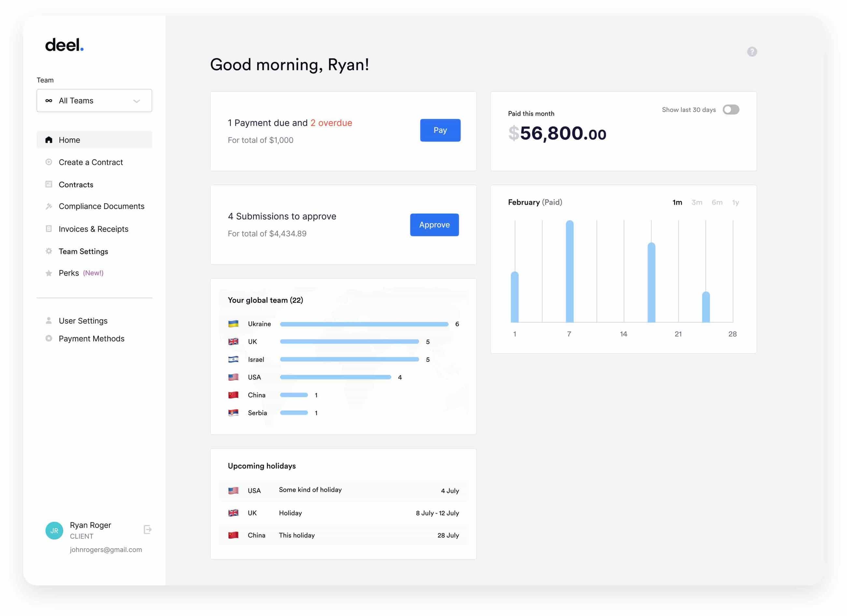Open Team Settings via the gear icon
This screenshot has height=616, width=847.
49,251
